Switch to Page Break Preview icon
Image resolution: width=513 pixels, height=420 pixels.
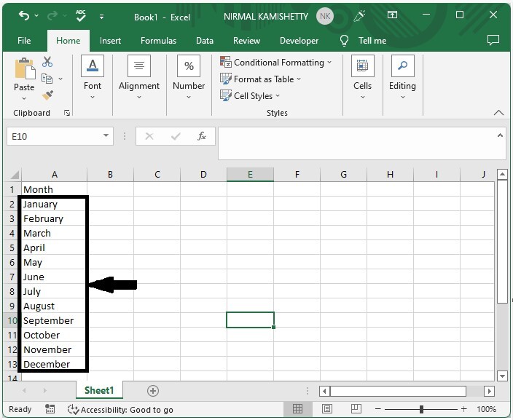click(356, 408)
